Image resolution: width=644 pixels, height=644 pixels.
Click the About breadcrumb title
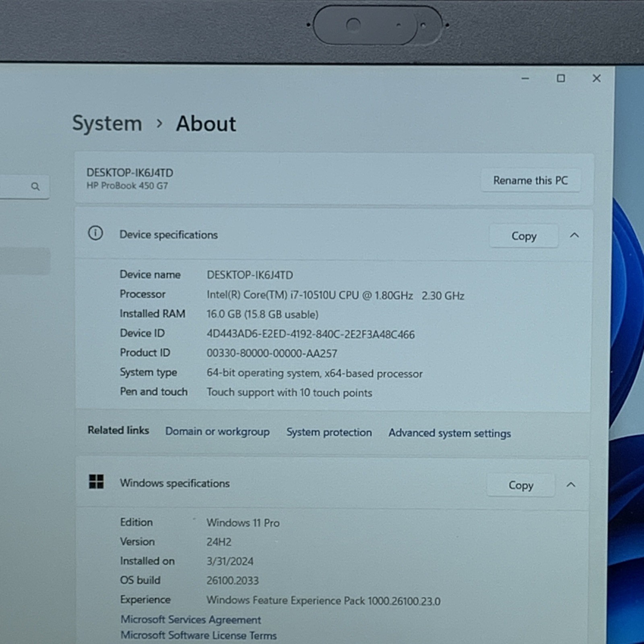coord(206,124)
